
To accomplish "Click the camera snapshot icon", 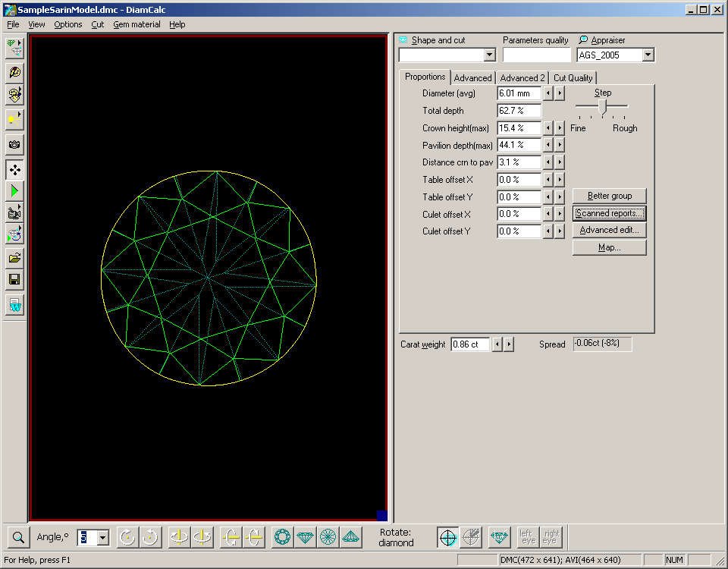I will (14, 144).
